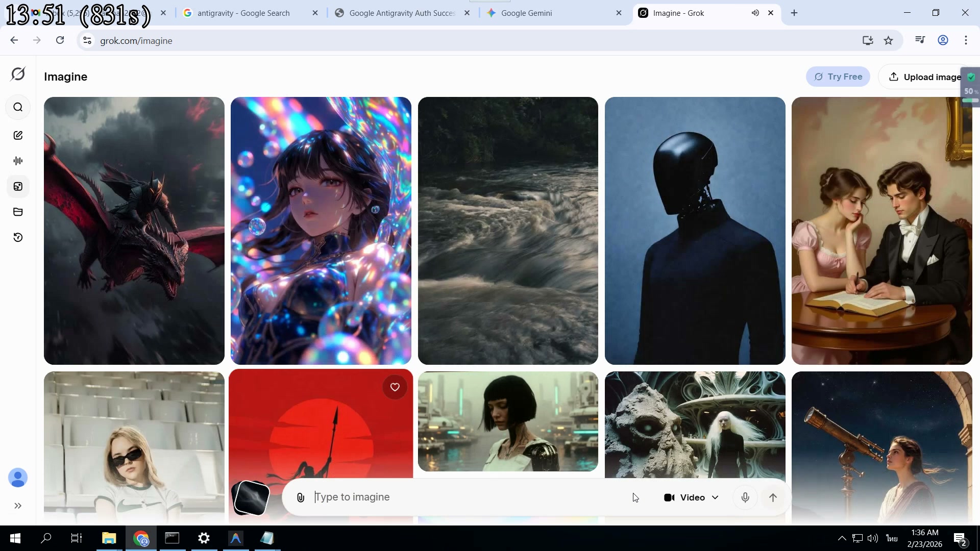Open the projects folder icon in sidebar
This screenshot has height=551, width=980.
click(18, 212)
